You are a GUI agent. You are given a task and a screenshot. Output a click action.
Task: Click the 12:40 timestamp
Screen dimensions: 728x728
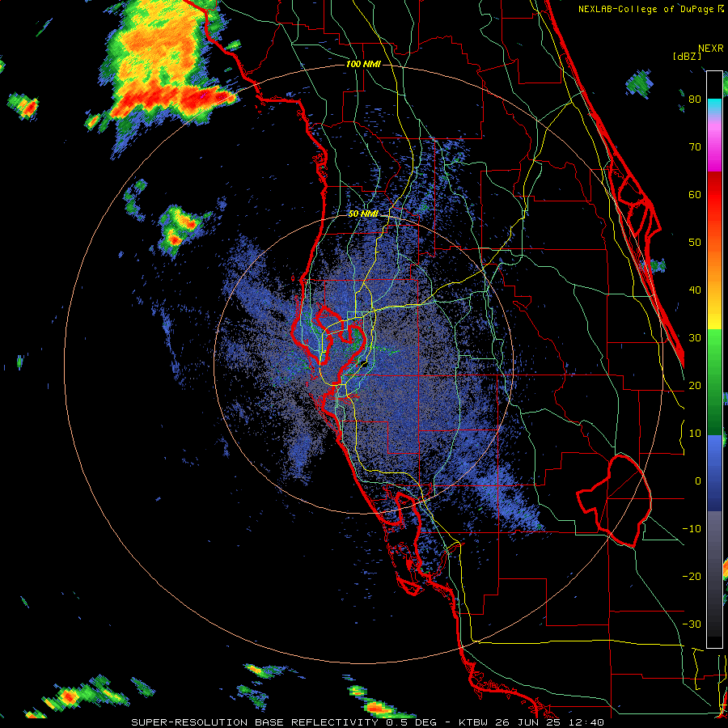coord(586,722)
